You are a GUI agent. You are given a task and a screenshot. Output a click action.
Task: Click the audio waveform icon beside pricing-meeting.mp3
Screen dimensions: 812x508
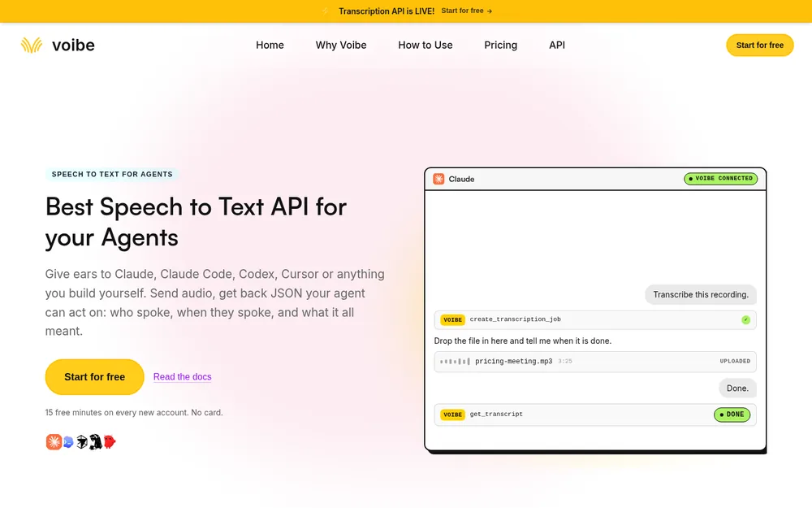[455, 362]
